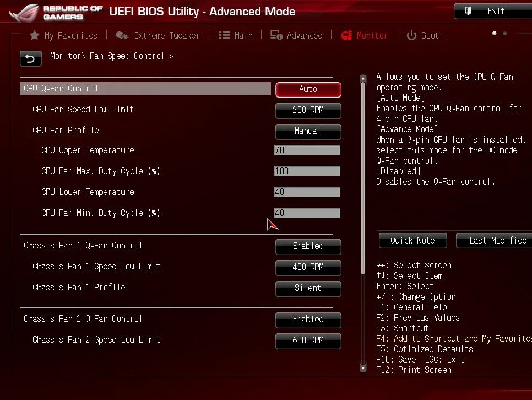Viewport: 532px width, 400px height.
Task: Open Chassis Fan 1 Q-Fan Control dropdown
Action: pyautogui.click(x=308, y=247)
